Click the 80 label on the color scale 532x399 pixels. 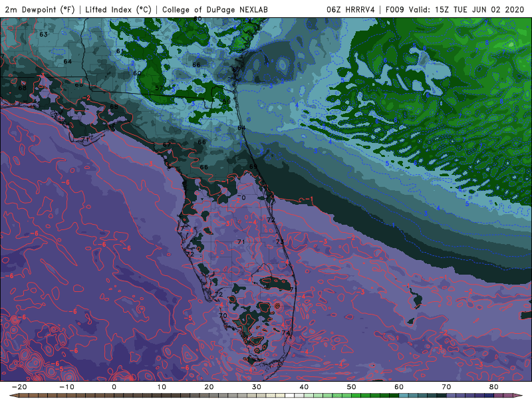(494, 387)
